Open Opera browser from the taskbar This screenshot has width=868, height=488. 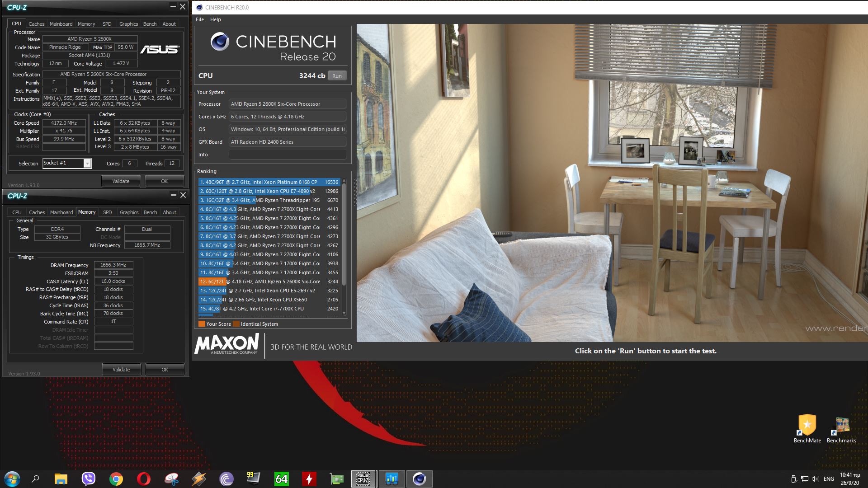[144, 479]
